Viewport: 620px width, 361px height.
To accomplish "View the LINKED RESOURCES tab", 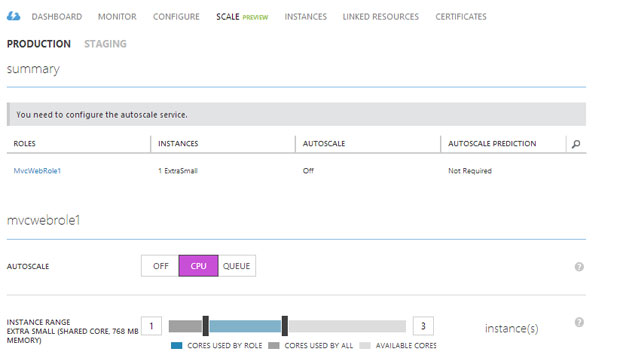I will [x=380, y=17].
